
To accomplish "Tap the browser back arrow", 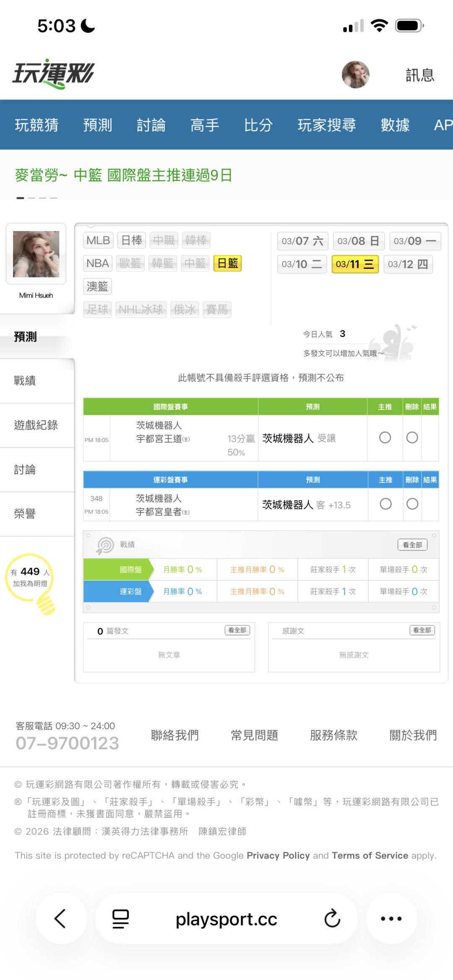I will click(x=61, y=918).
